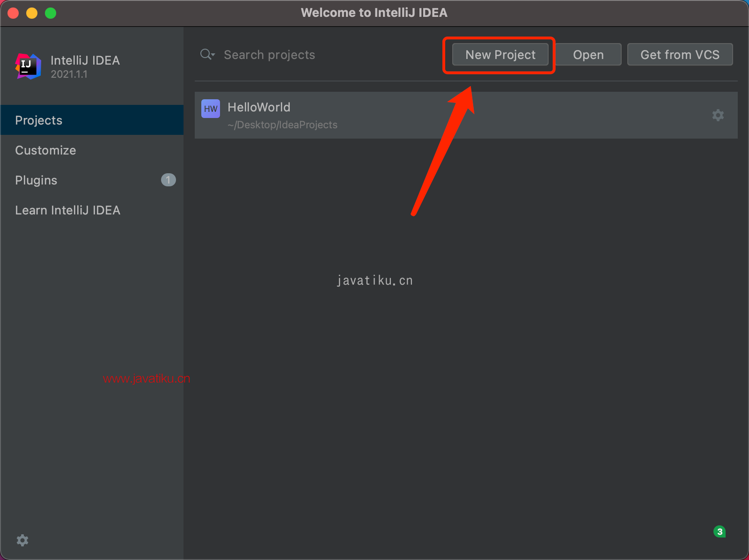
Task: Maximize window with green button
Action: click(51, 13)
